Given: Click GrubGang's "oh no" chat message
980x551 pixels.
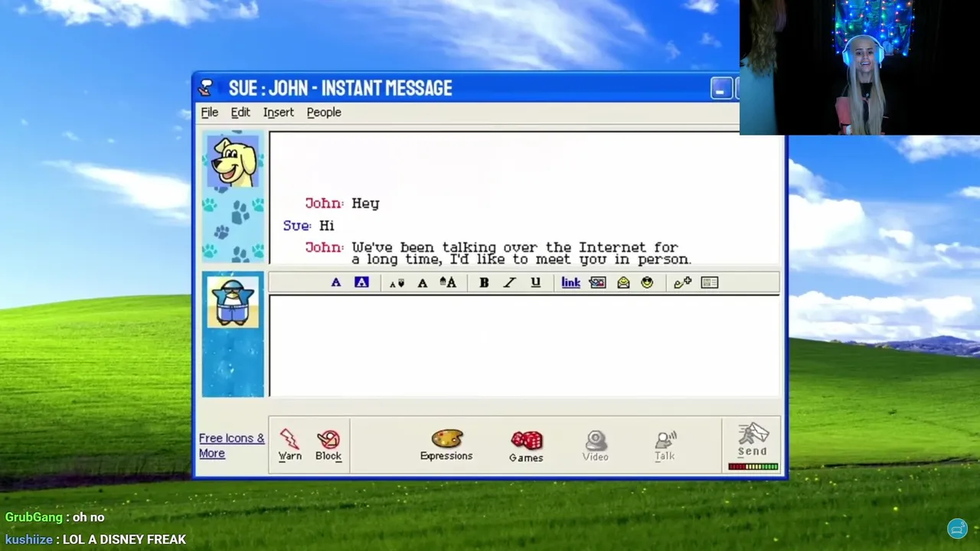Looking at the screenshot, I should [x=55, y=517].
